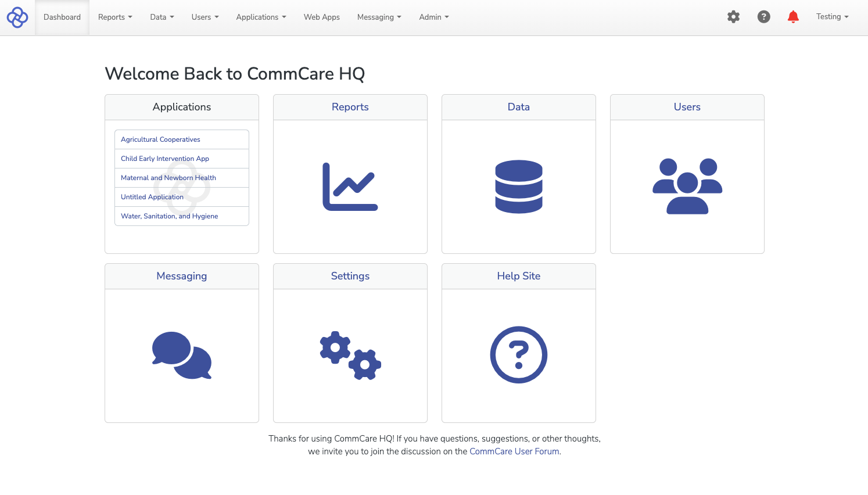
Task: Click the Settings tile heading
Action: click(350, 276)
